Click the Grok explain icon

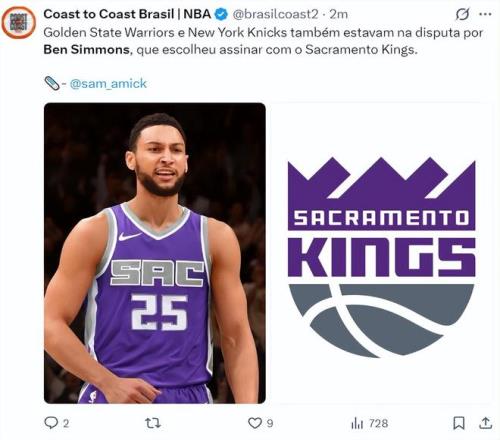[x=462, y=14]
